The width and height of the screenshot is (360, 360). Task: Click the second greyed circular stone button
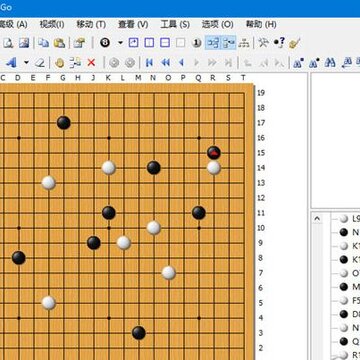coord(130,62)
